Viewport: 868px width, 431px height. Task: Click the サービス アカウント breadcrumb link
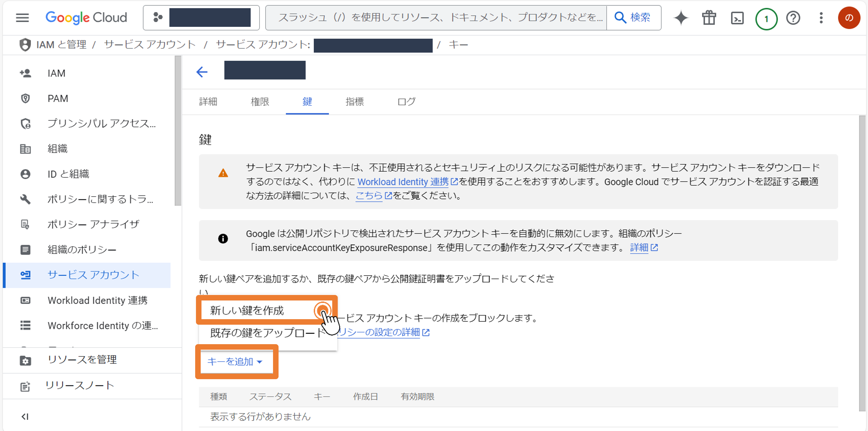[x=150, y=44]
